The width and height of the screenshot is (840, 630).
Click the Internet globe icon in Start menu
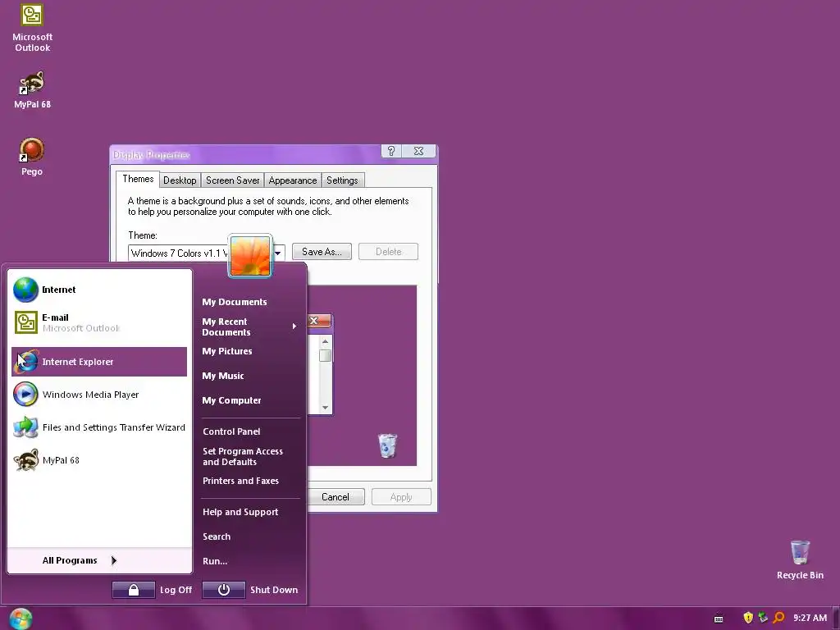(x=25, y=290)
